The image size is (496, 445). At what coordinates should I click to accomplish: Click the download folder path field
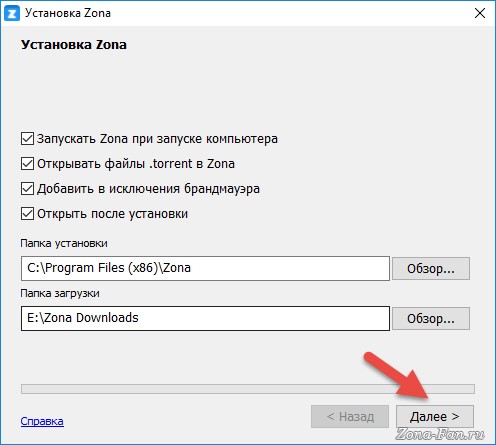point(205,318)
